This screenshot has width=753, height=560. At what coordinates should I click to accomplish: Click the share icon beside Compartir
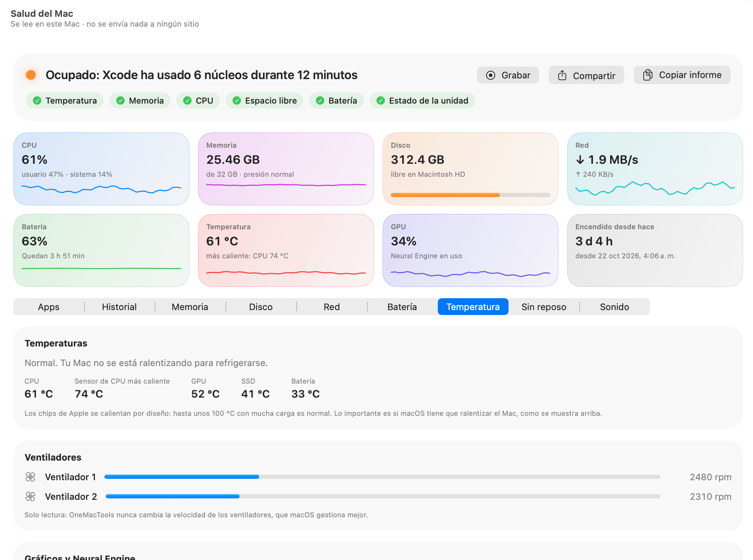pyautogui.click(x=562, y=75)
